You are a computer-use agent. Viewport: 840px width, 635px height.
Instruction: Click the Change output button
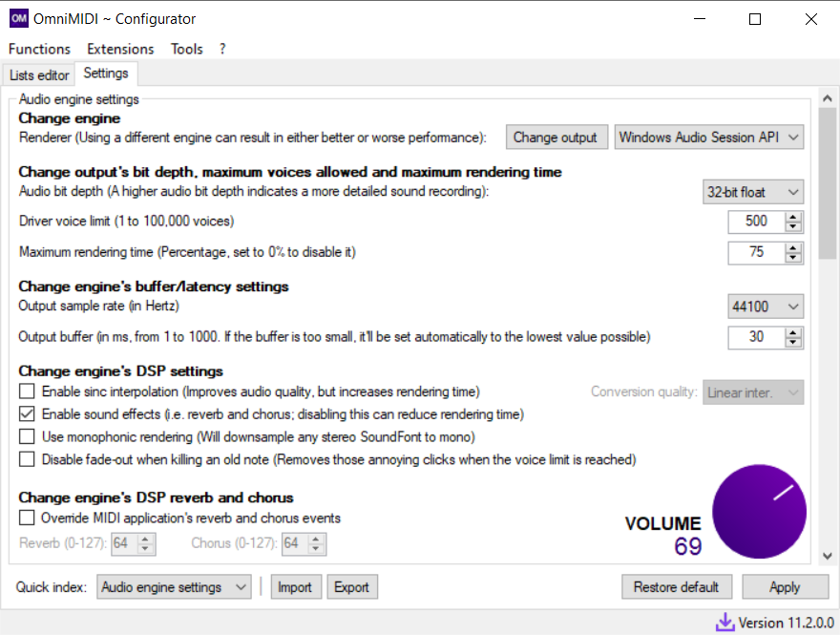pos(556,137)
